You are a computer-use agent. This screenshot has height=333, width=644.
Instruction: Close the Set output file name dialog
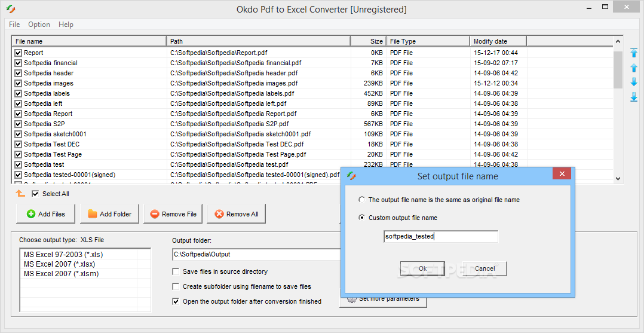[x=562, y=174]
